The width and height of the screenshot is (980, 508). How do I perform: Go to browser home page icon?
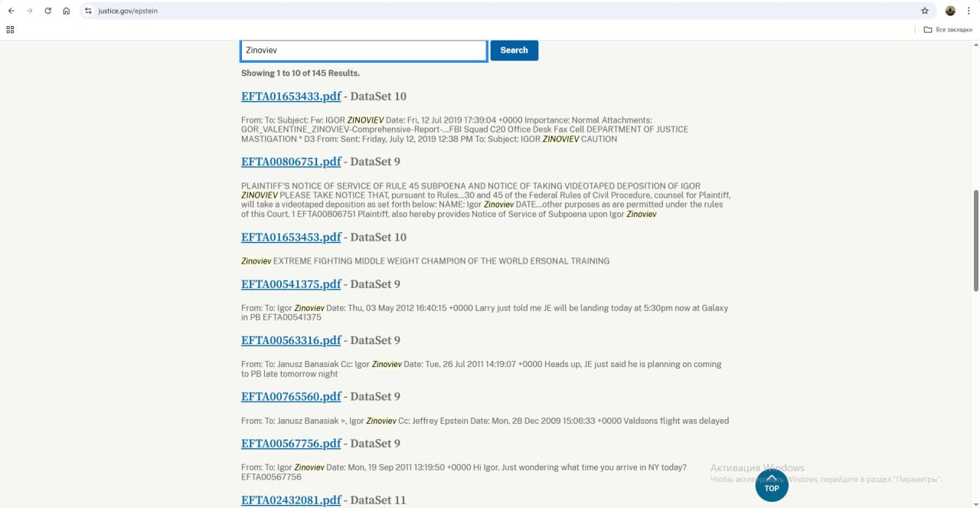tap(67, 11)
